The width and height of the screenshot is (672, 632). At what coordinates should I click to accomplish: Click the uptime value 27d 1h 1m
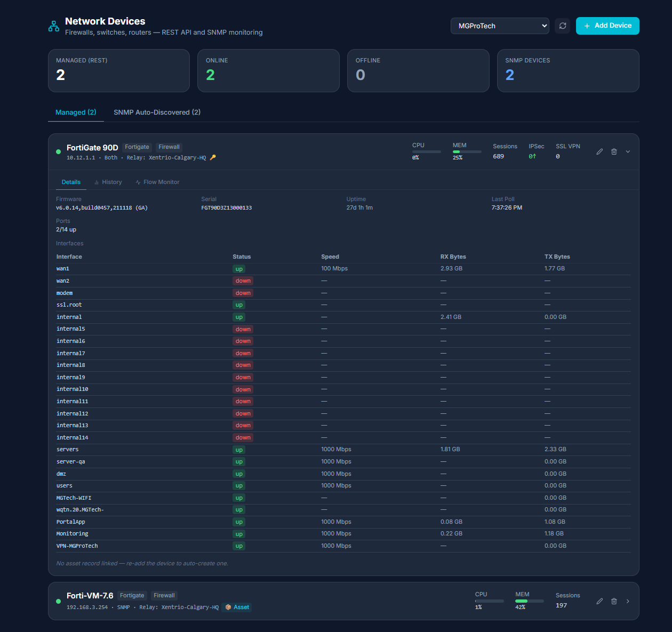359,208
